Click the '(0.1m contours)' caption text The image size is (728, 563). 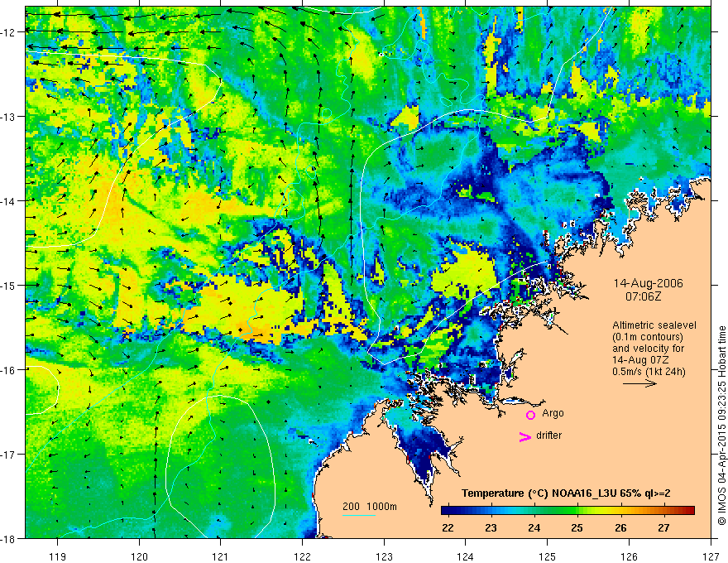point(648,337)
